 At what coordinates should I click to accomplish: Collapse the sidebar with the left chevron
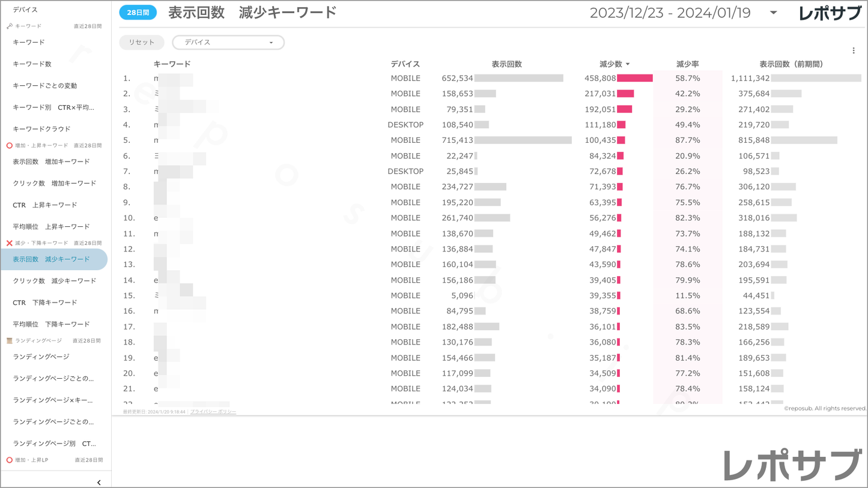pos(99,482)
